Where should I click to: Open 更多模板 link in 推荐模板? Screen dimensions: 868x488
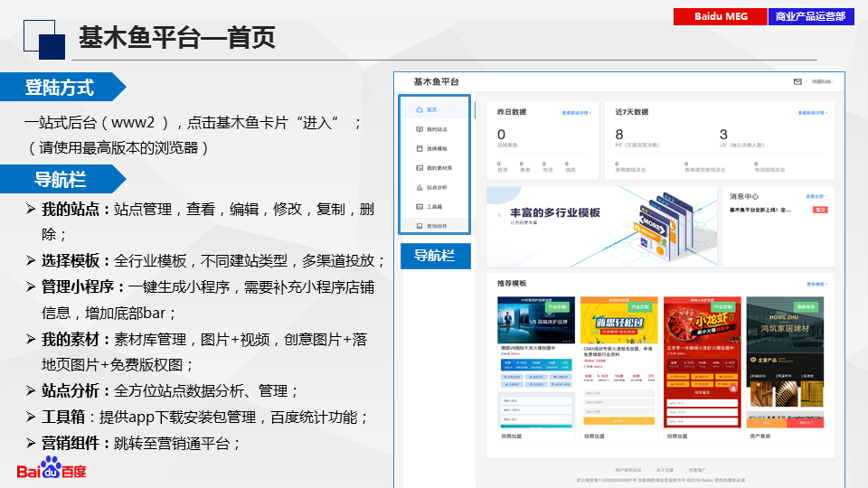click(816, 284)
